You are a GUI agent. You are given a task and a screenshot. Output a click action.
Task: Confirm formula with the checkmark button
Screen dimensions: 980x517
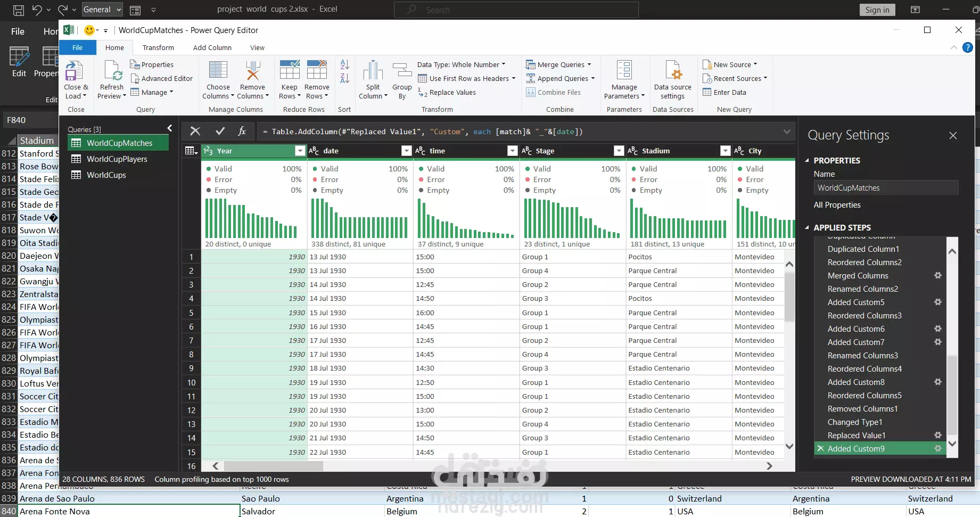tap(220, 132)
